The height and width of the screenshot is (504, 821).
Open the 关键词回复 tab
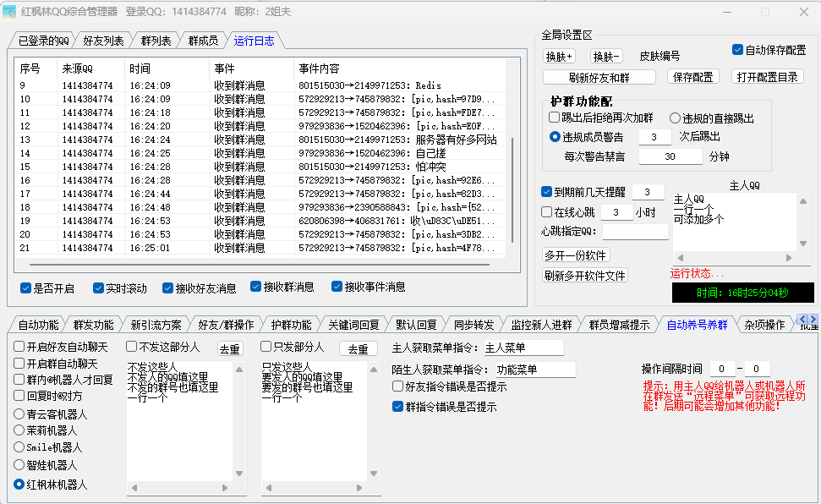(353, 325)
